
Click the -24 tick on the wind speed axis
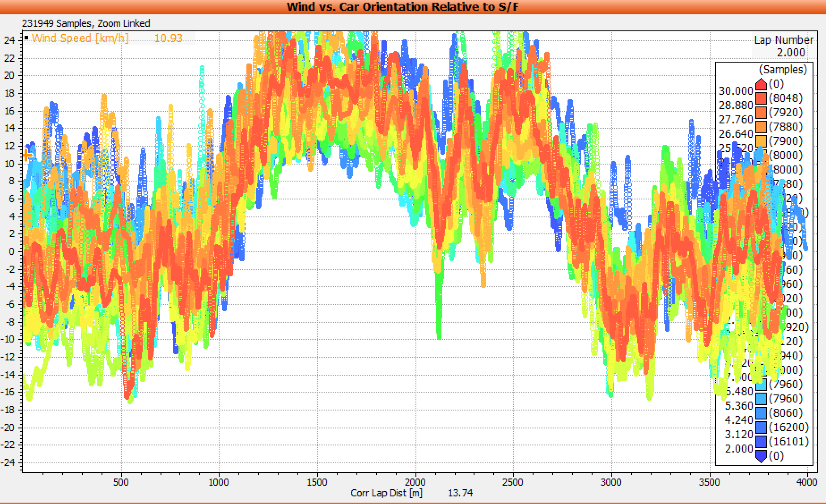8,462
